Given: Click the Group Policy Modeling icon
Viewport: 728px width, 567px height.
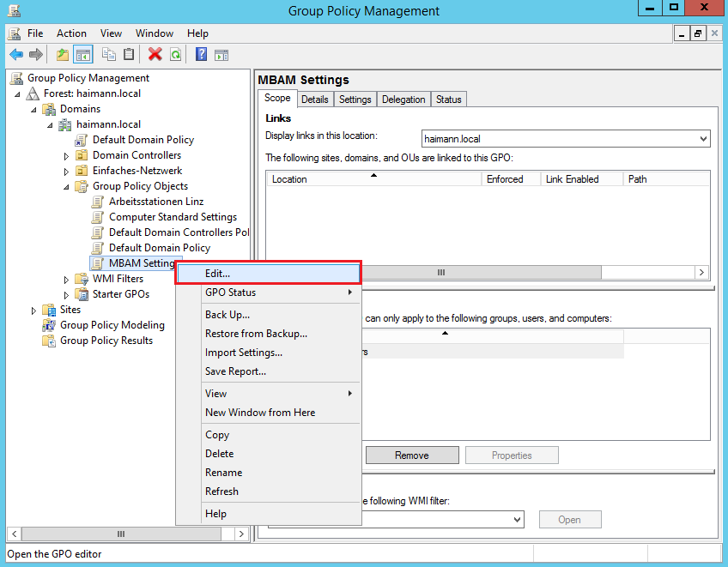Looking at the screenshot, I should 49,325.
